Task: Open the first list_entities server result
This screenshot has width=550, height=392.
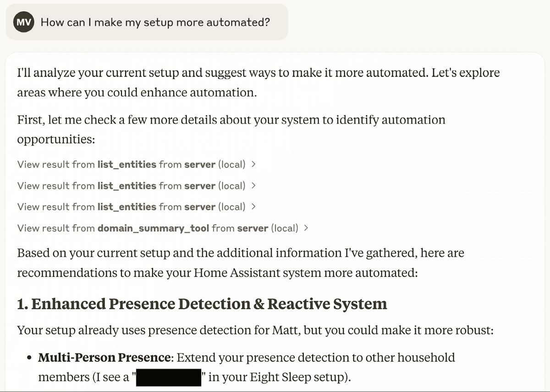Action: coord(136,165)
